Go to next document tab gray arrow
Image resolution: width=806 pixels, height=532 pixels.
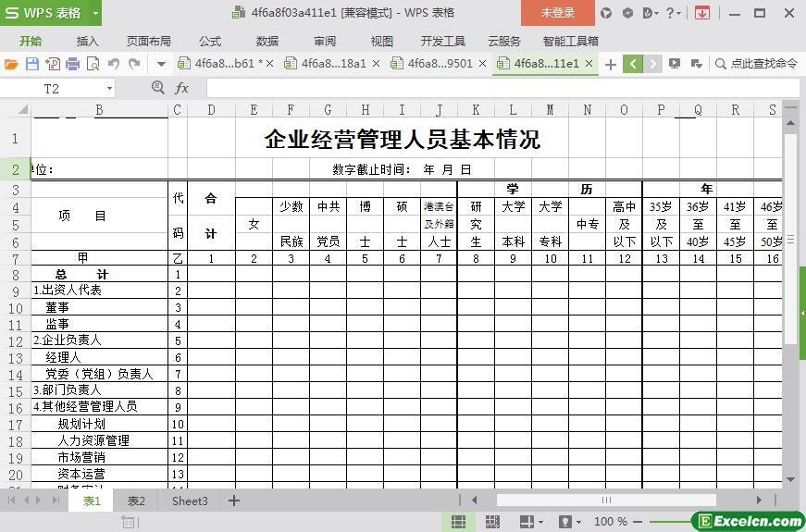(x=652, y=64)
